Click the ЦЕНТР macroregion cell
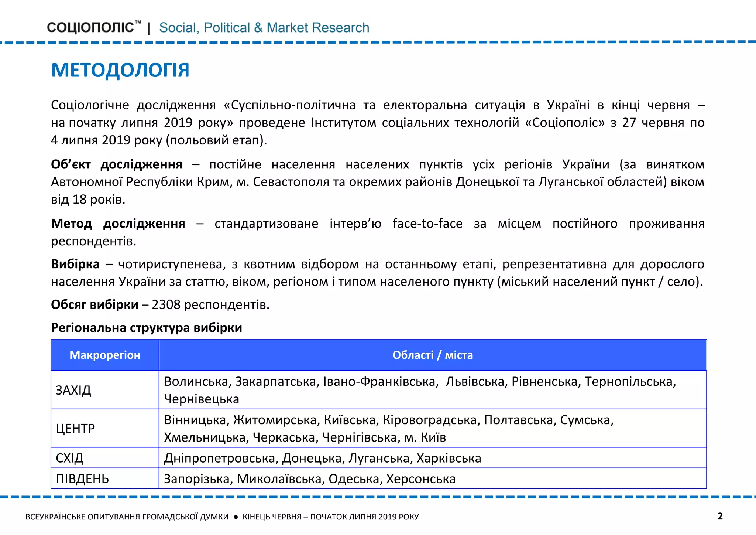This screenshot has width=756, height=535. 75,428
